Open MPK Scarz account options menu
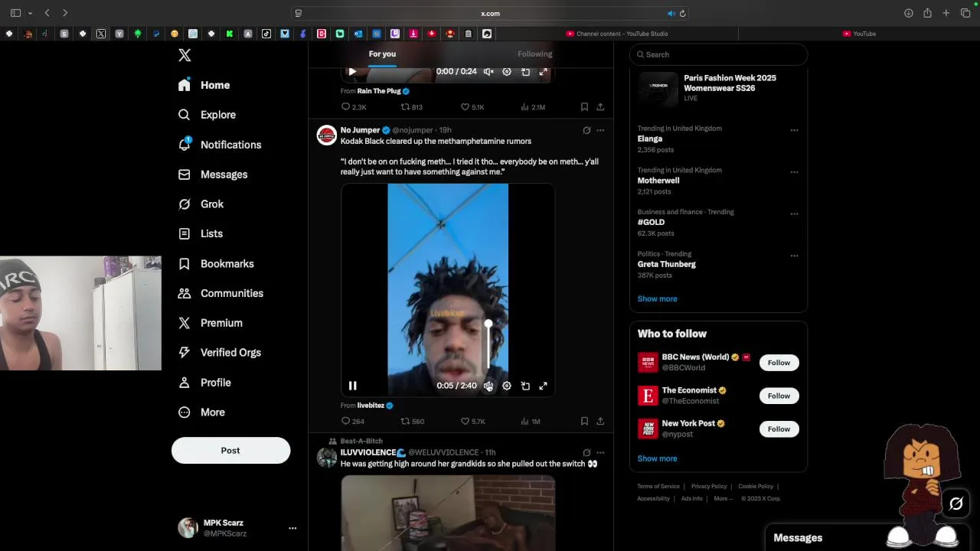980x551 pixels. click(292, 528)
